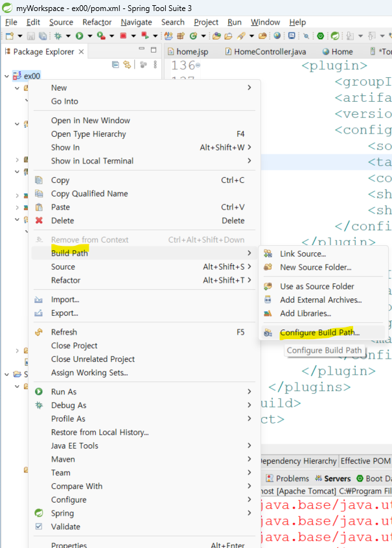Expand the New submenu arrow

[x=249, y=88]
